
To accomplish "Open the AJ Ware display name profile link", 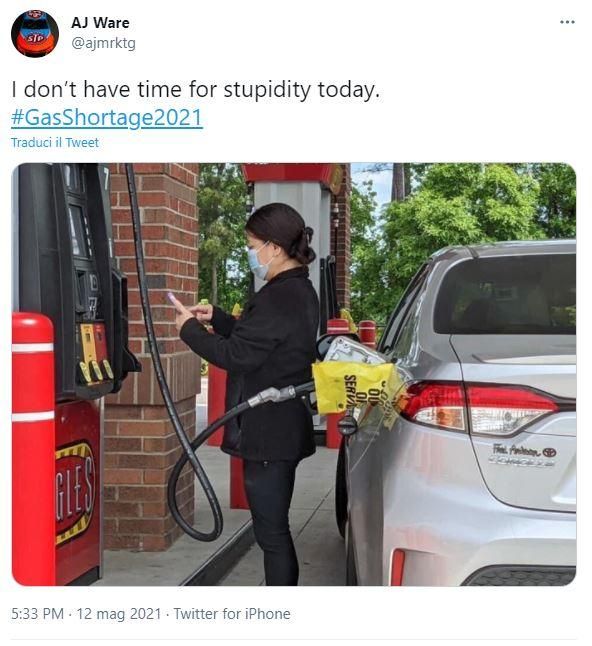I will pyautogui.click(x=100, y=23).
